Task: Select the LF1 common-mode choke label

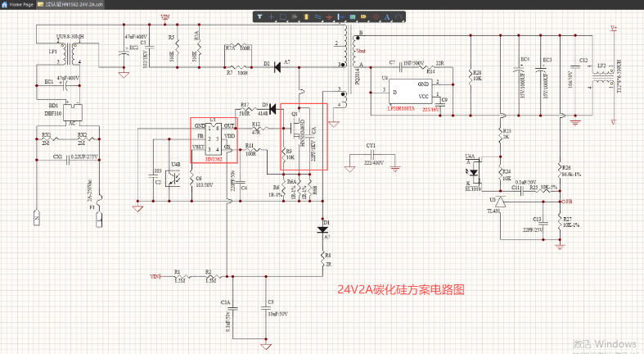Action: (52, 52)
